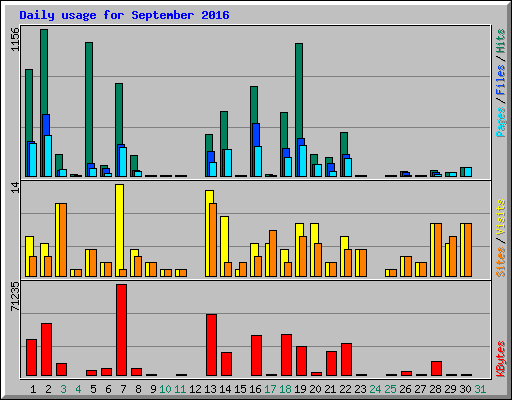Click the 1156 axis value
The width and height of the screenshot is (512, 400).
click(15, 39)
